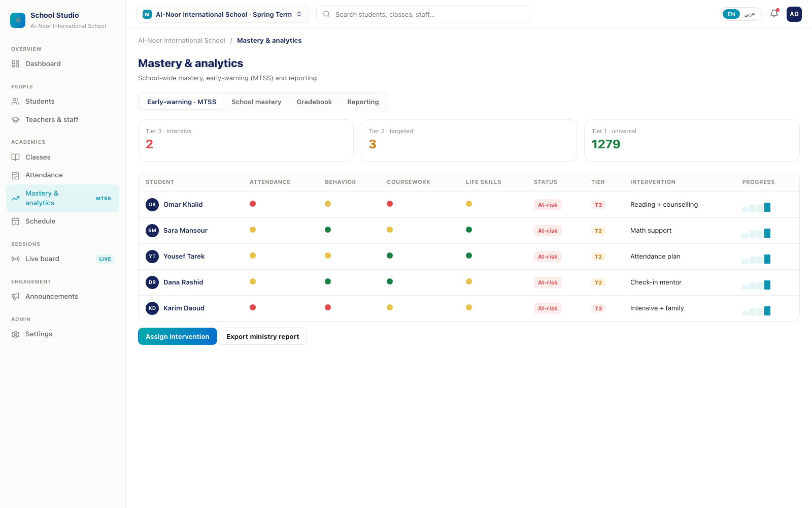Click Karim Daoud's red behavior dot

(328, 307)
